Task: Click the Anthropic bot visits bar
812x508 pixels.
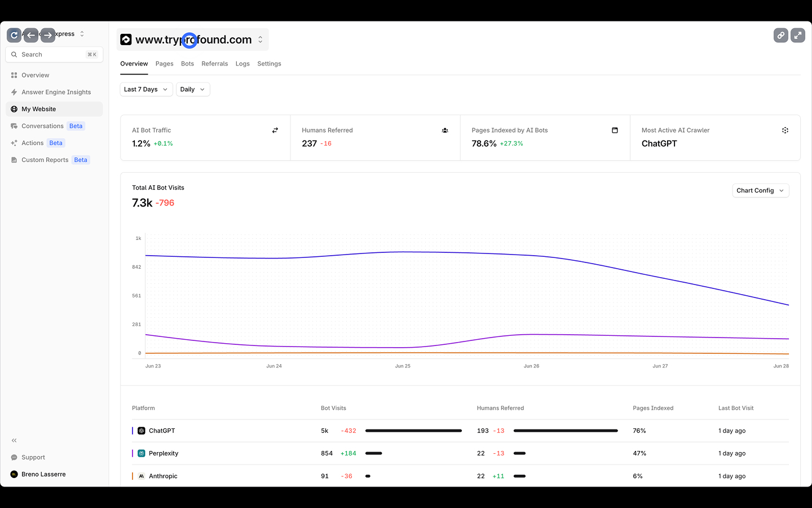Action: coord(368,476)
